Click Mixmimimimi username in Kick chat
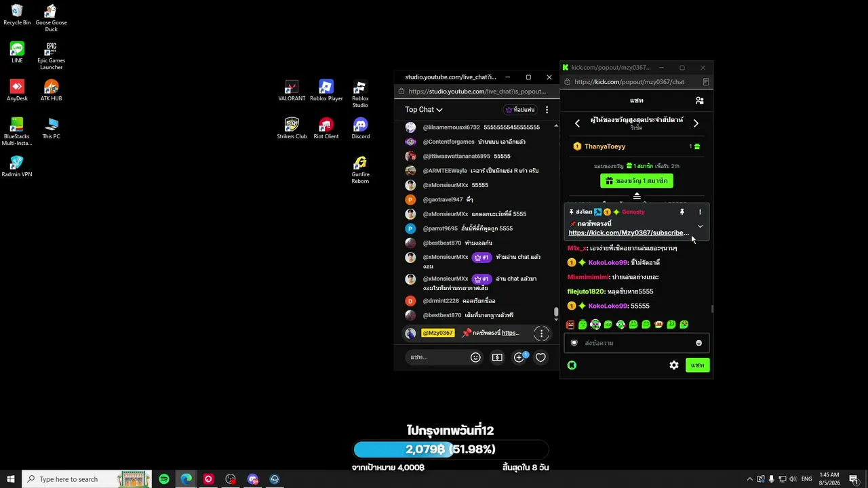This screenshot has height=488, width=868. coord(589,277)
